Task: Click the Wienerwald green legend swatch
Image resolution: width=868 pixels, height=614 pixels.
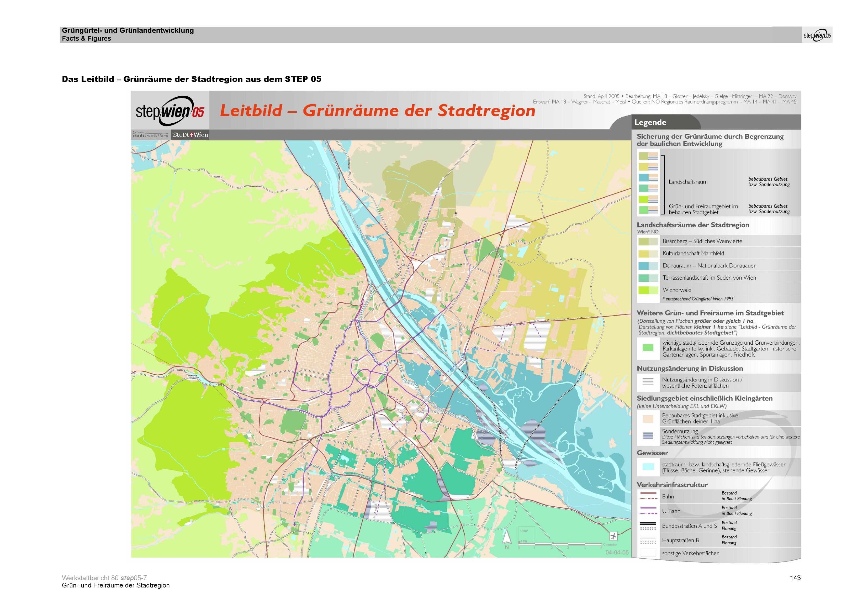Action: pos(648,290)
